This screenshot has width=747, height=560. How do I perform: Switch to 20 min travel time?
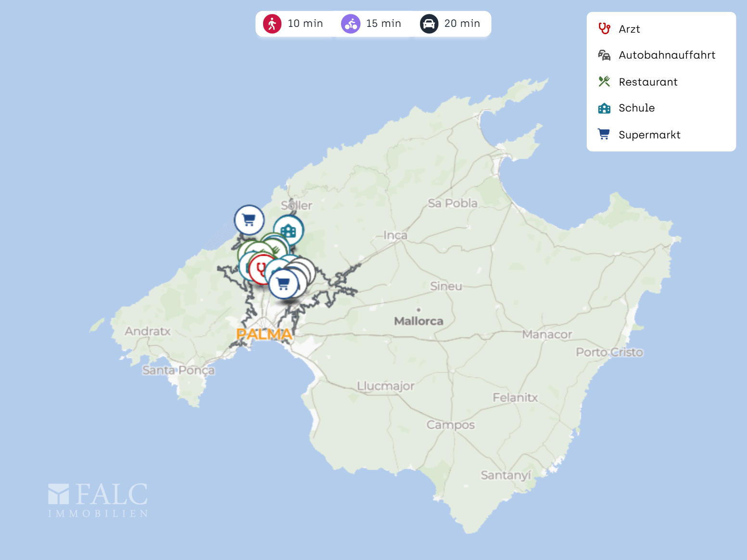point(462,24)
